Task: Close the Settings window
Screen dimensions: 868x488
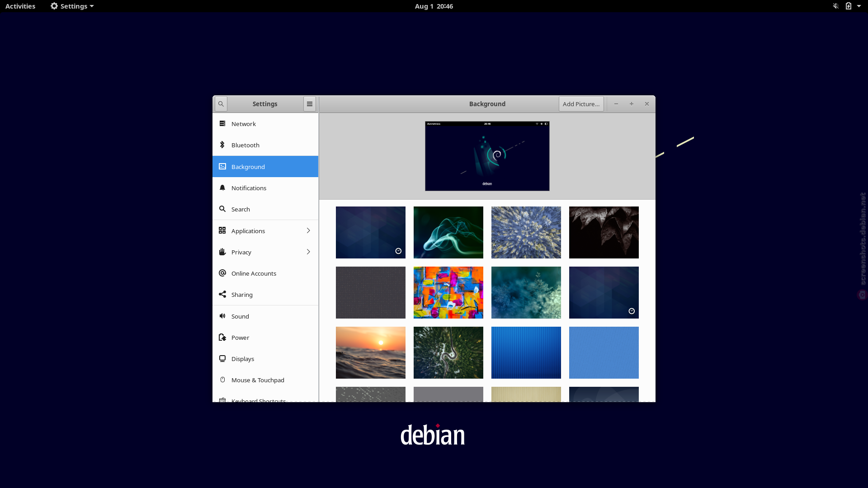Action: point(647,104)
